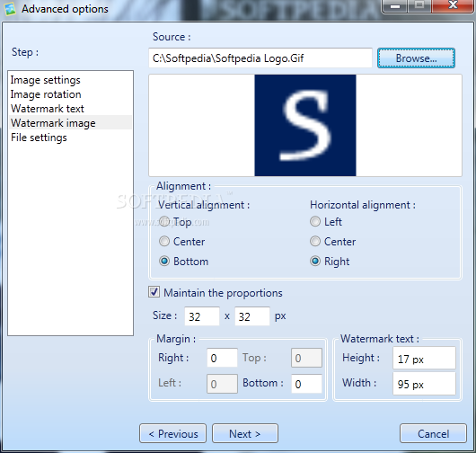Image resolution: width=476 pixels, height=453 pixels.
Task: Set vertical alignment to Top
Action: pyautogui.click(x=164, y=221)
